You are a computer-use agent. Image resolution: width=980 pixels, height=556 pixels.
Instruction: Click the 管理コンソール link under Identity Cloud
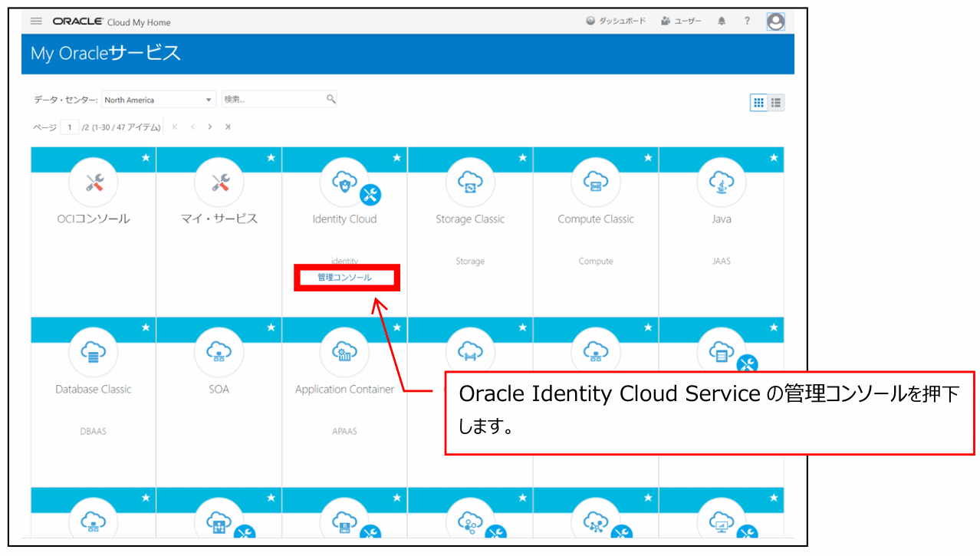345,278
